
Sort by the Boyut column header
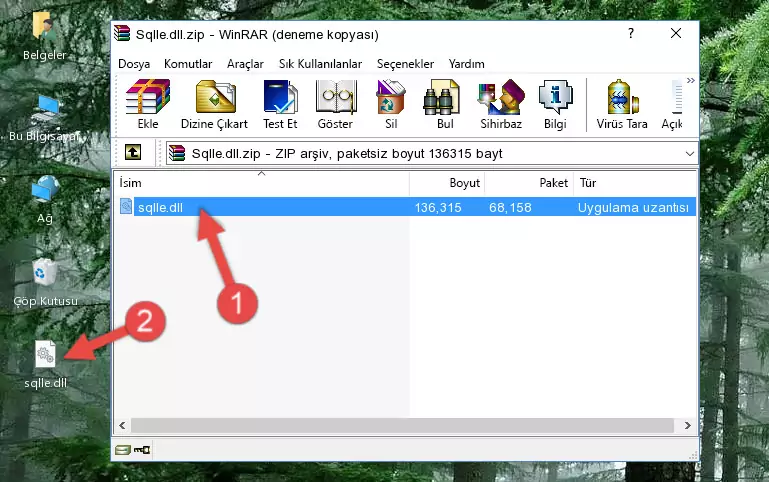coord(447,183)
